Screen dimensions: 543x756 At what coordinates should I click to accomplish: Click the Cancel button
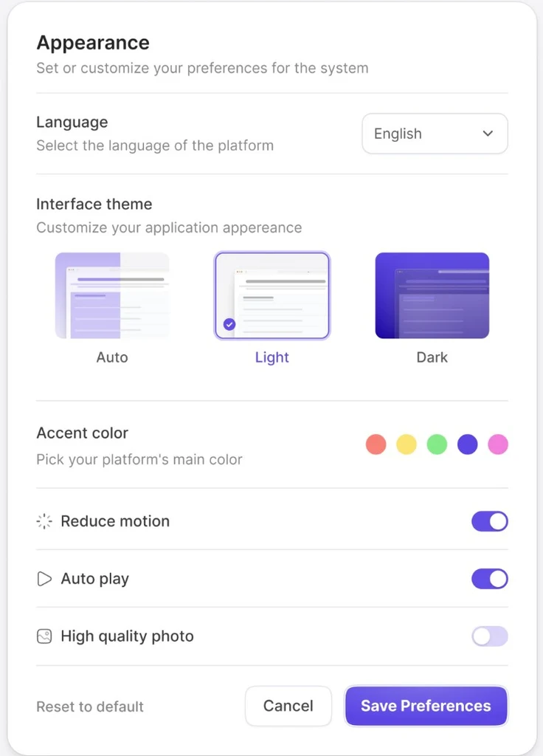tap(288, 706)
